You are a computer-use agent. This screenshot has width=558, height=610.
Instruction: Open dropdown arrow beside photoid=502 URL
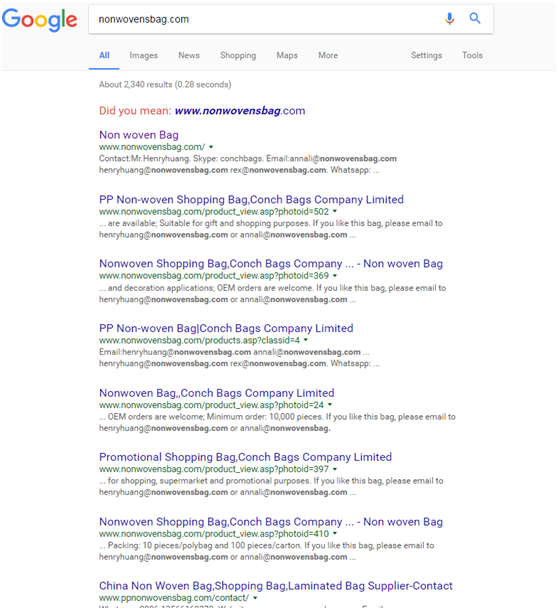(x=335, y=211)
